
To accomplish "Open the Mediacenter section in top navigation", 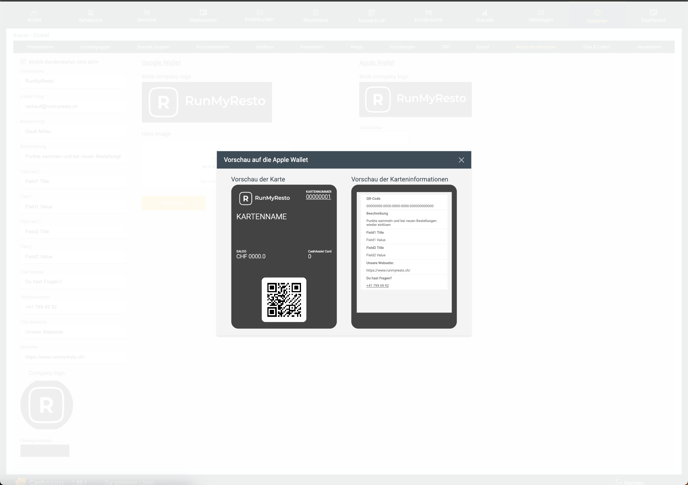I will coord(203,16).
